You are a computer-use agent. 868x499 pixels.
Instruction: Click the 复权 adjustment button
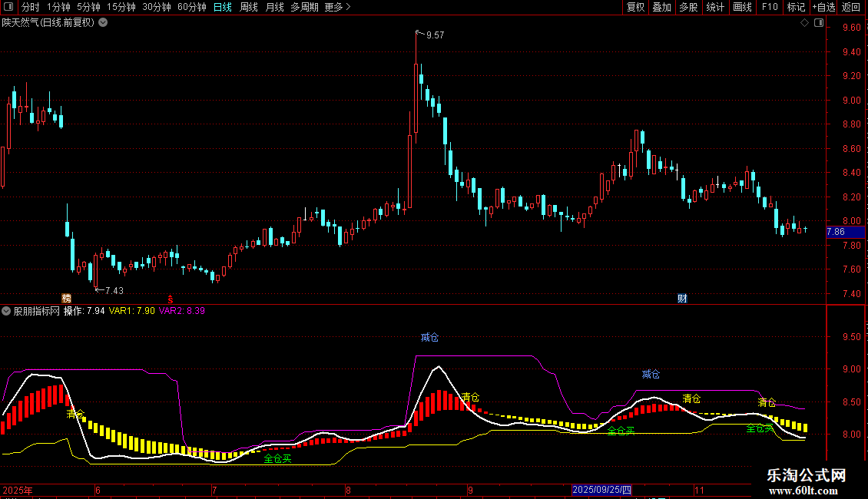(x=635, y=7)
